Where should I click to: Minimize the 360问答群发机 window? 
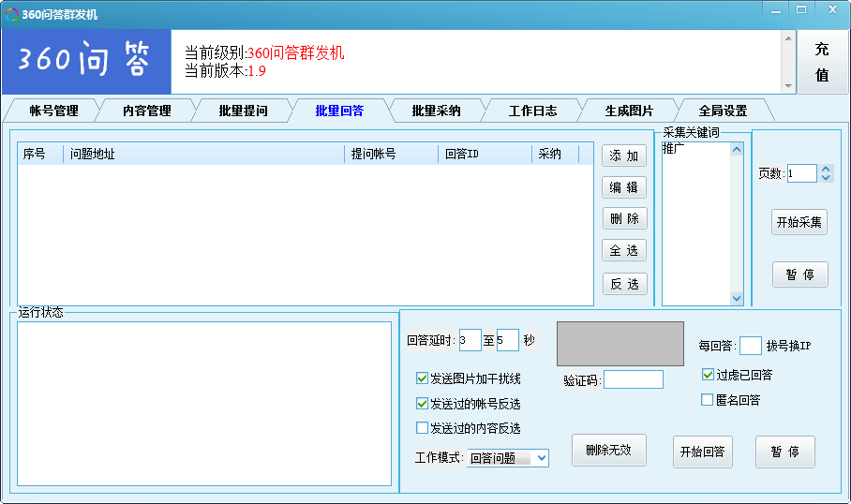click(x=776, y=9)
